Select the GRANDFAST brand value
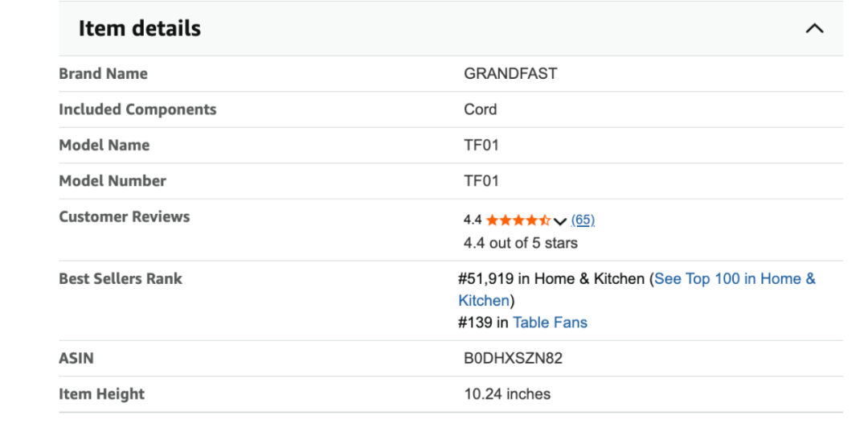Viewport: 868px width, 432px height. click(510, 74)
